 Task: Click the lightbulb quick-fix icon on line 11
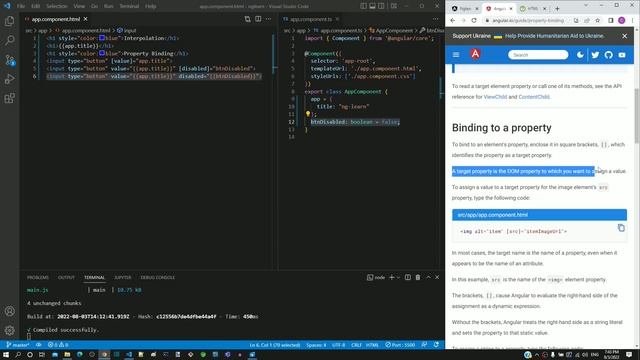click(x=308, y=114)
